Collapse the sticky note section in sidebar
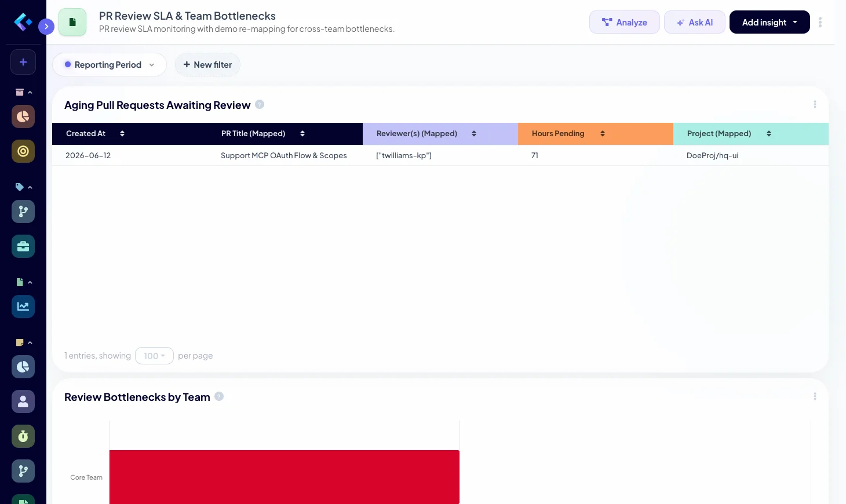This screenshot has height=504, width=846. point(23,342)
